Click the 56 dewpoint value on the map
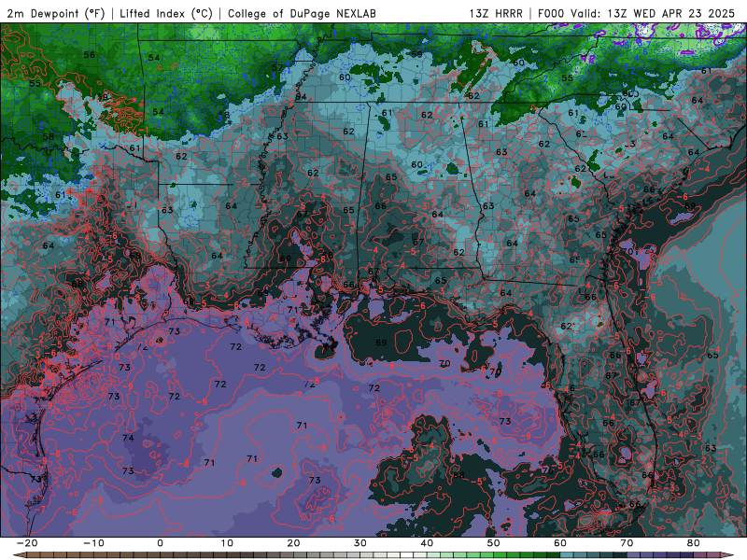This screenshot has width=747, height=560. coord(89,55)
